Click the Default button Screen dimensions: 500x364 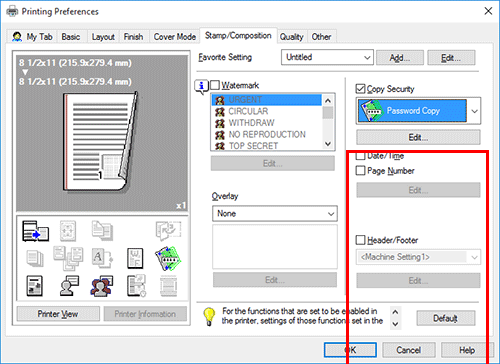[446, 318]
